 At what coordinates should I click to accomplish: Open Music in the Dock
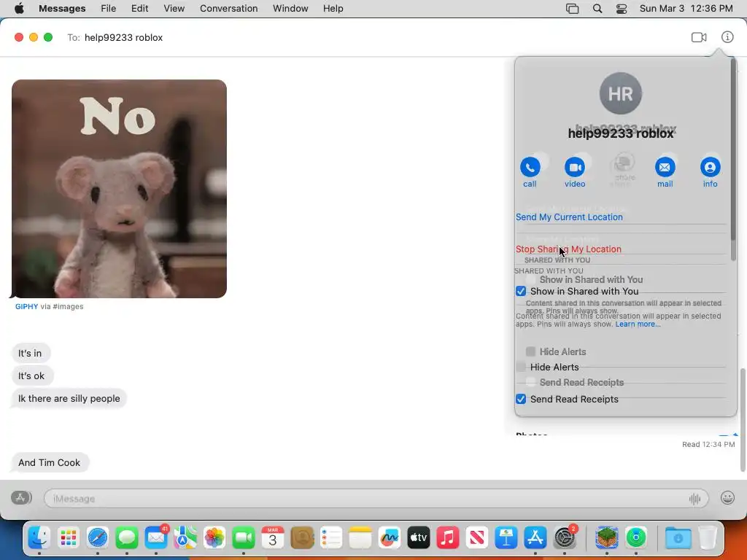448,538
